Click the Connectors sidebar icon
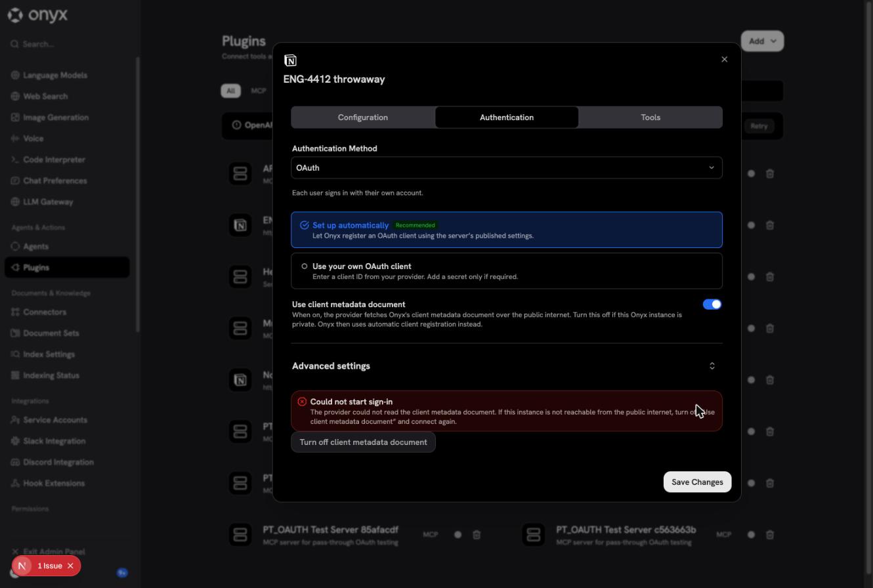 (x=15, y=312)
